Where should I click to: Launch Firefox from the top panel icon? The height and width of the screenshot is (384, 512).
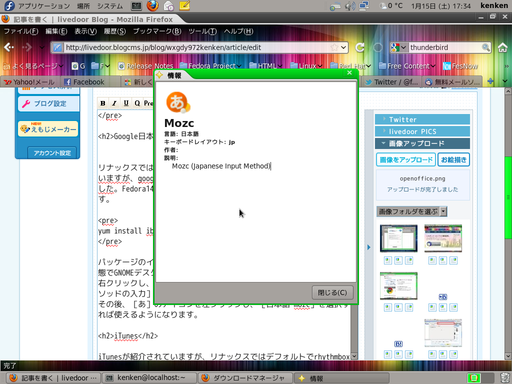coord(153,6)
